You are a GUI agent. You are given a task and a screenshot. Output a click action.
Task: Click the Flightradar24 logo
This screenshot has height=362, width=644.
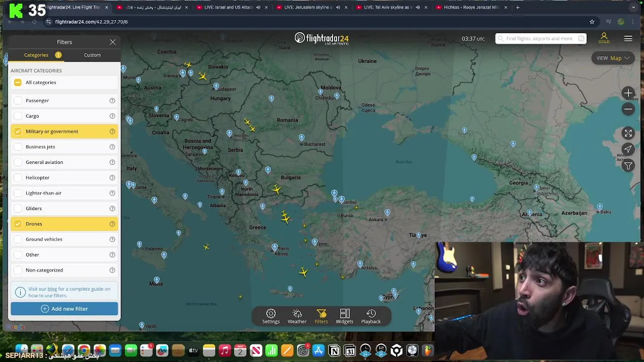321,39
